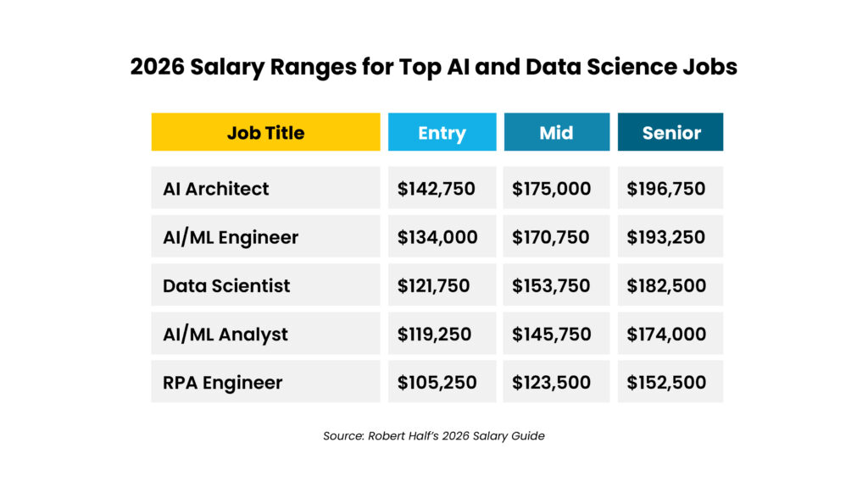Select the Mid column header
The width and height of the screenshot is (868, 481).
click(557, 132)
